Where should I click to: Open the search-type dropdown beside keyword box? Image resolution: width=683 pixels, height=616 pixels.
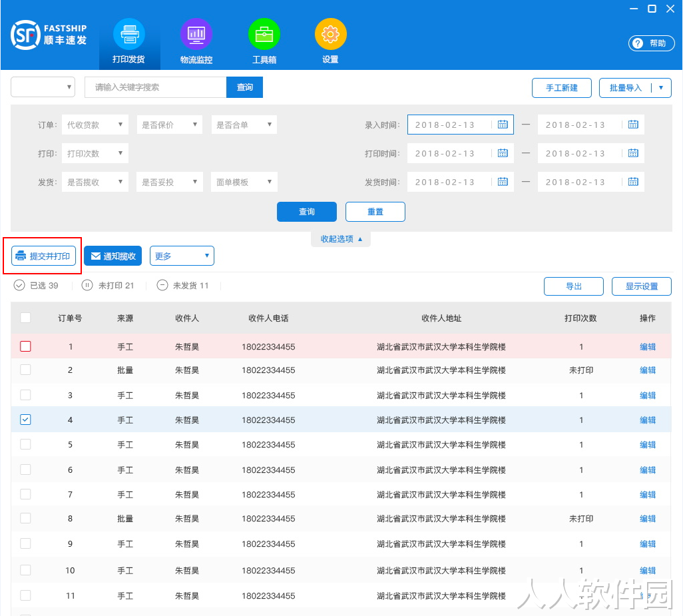[x=43, y=87]
